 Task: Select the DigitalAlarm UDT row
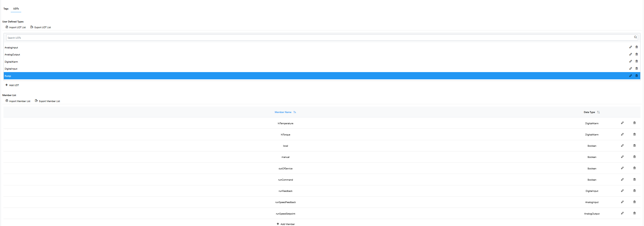pos(322,62)
